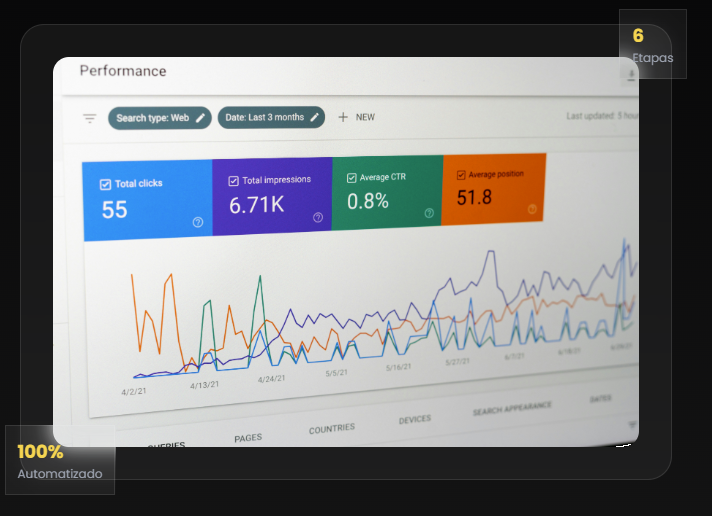
Task: Click the 4/13/21 axis label
Action: [x=204, y=385]
